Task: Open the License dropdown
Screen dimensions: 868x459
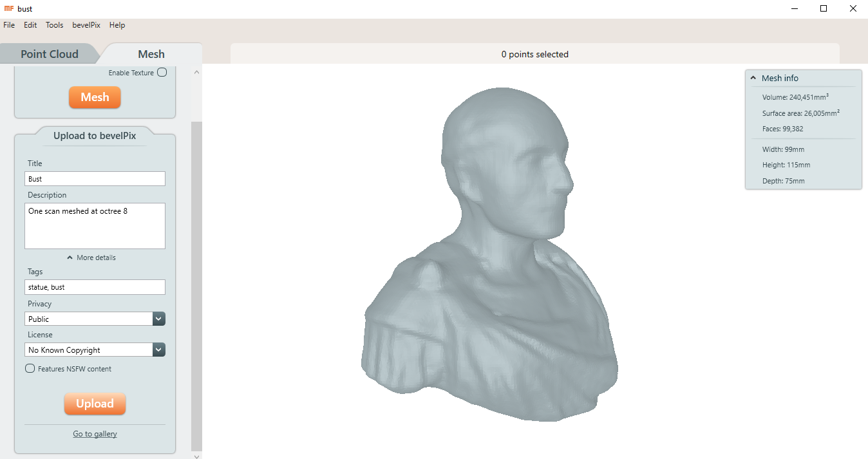Action: [x=159, y=350]
